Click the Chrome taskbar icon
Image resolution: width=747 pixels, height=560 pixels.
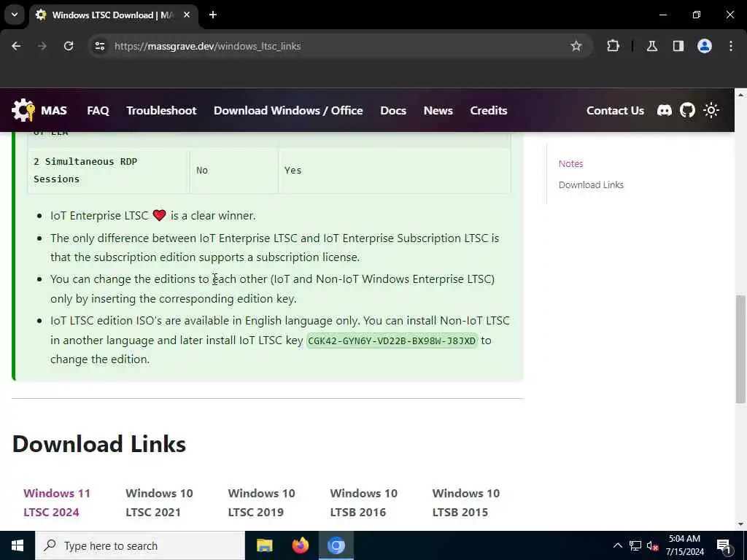(336, 545)
